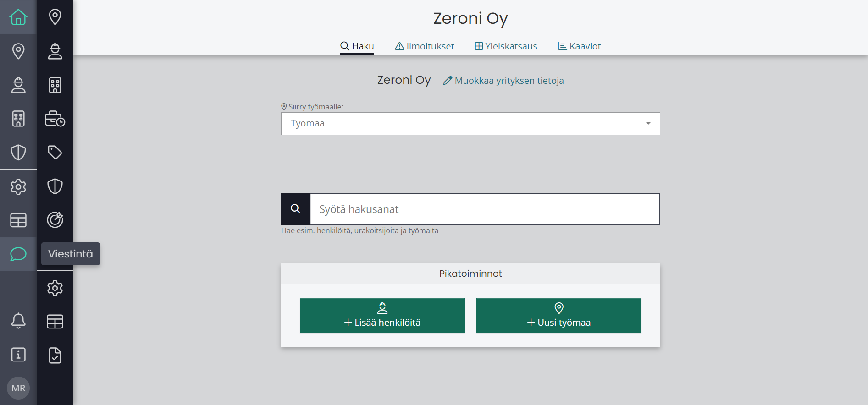Open document checkmark icon
868x405 pixels.
55,356
